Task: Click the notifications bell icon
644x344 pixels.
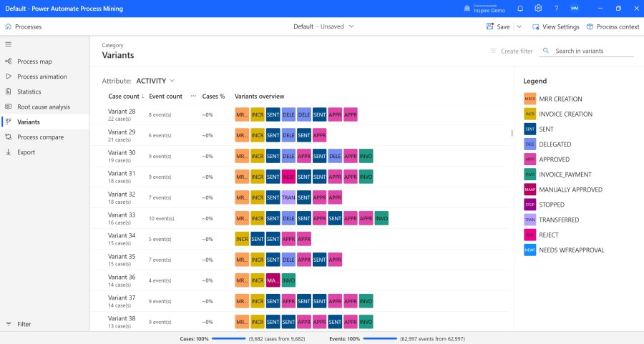Action: coord(520,9)
